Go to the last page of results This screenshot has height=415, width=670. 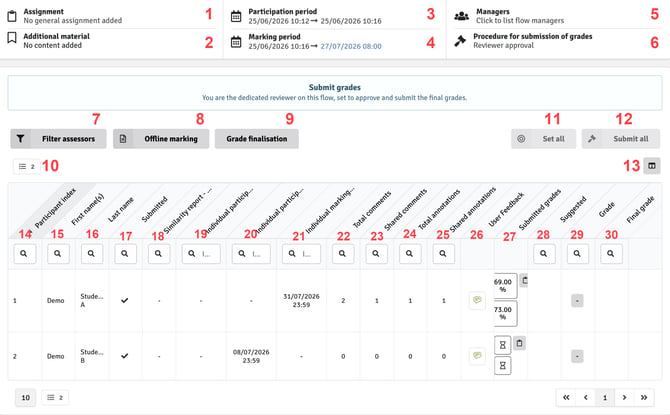click(x=644, y=397)
